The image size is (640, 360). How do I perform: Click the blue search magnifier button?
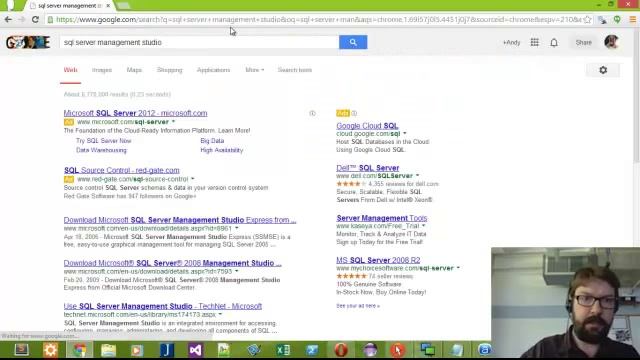353,42
